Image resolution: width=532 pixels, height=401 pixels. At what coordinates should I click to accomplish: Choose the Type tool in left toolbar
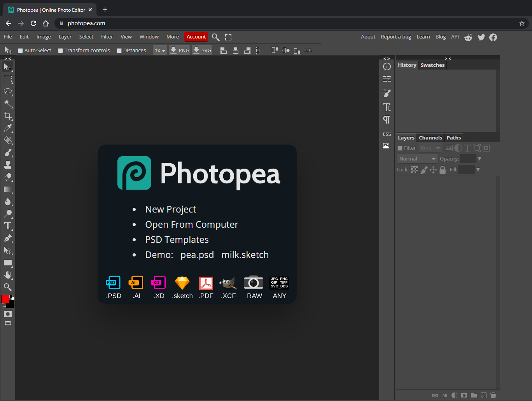point(8,226)
